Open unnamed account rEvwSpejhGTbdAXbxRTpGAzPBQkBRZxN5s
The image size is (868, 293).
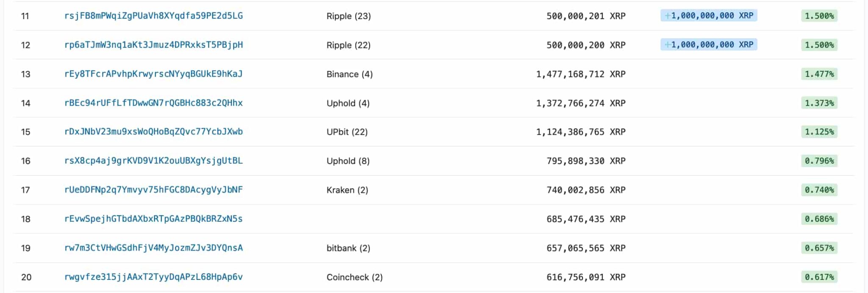[x=153, y=219]
